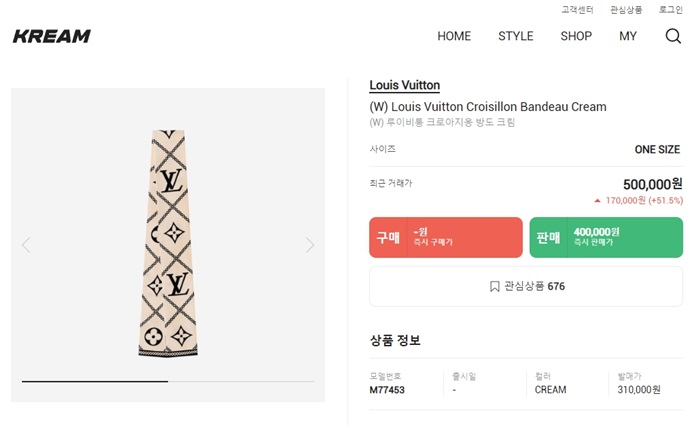The height and width of the screenshot is (425, 700).
Task: Show next product image arrow
Action: pos(310,245)
